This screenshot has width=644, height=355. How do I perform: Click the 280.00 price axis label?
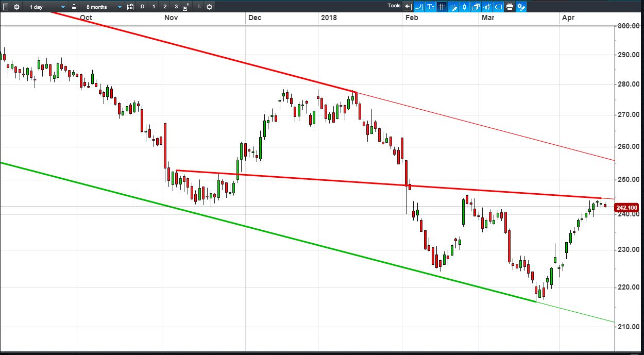(628, 84)
